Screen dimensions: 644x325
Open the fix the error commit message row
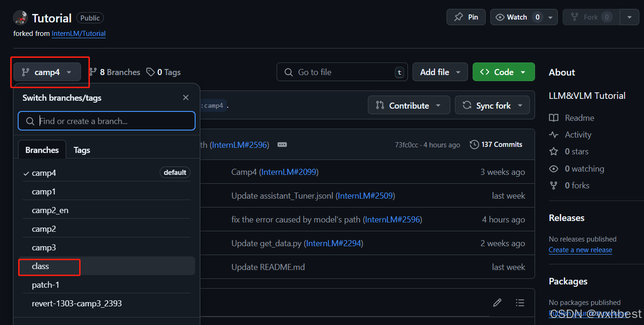click(296, 220)
